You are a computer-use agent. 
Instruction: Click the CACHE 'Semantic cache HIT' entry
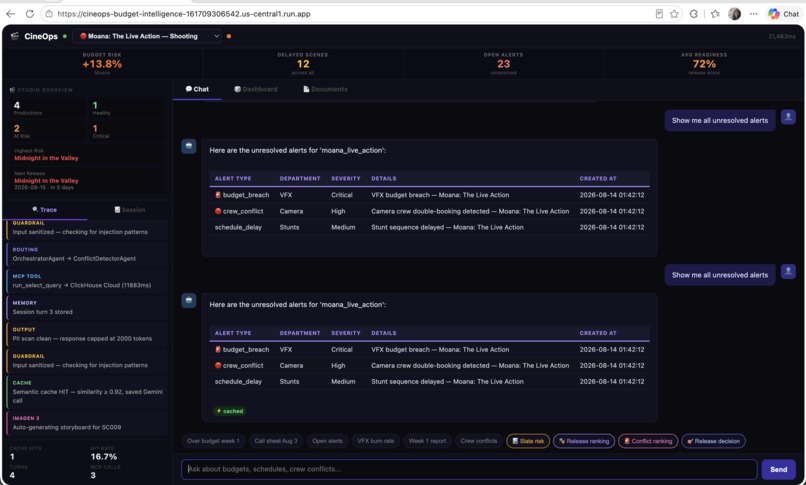pyautogui.click(x=87, y=391)
